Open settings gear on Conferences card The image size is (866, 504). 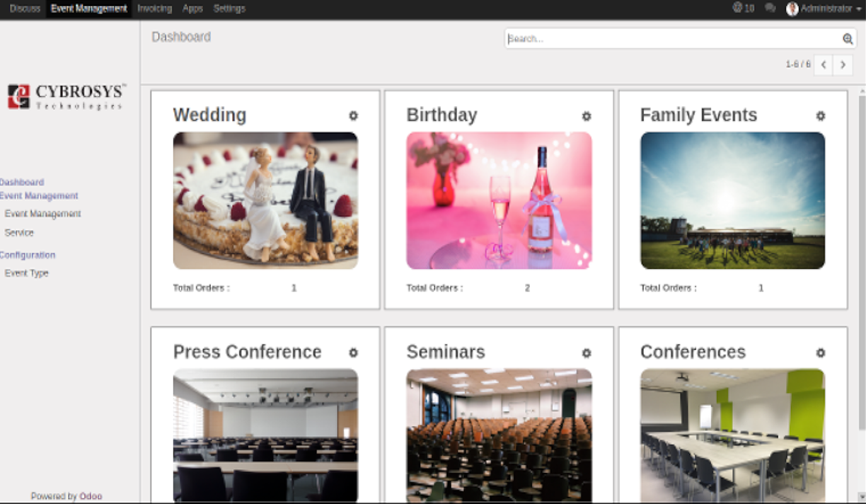click(820, 353)
